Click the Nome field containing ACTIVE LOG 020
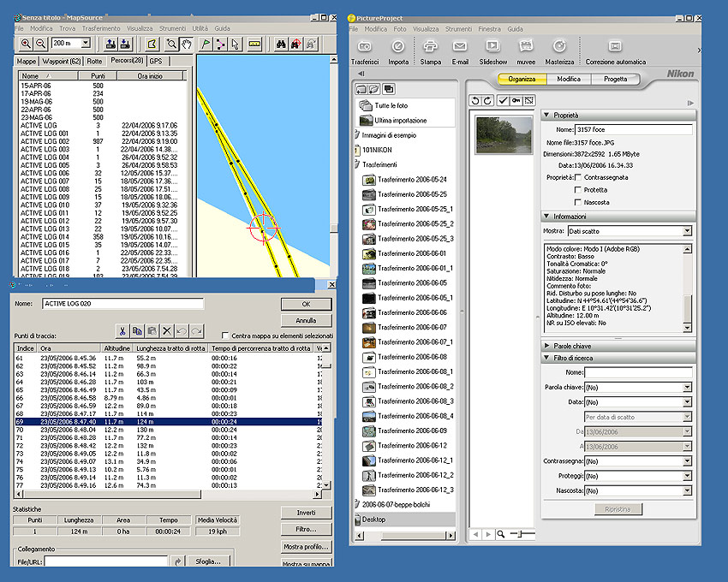728x582 pixels. click(x=122, y=304)
